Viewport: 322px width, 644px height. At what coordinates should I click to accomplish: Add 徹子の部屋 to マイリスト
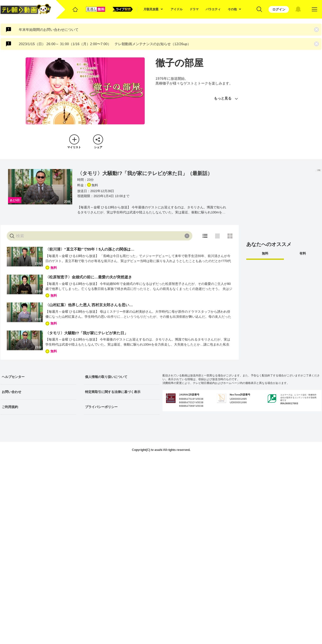(74, 142)
